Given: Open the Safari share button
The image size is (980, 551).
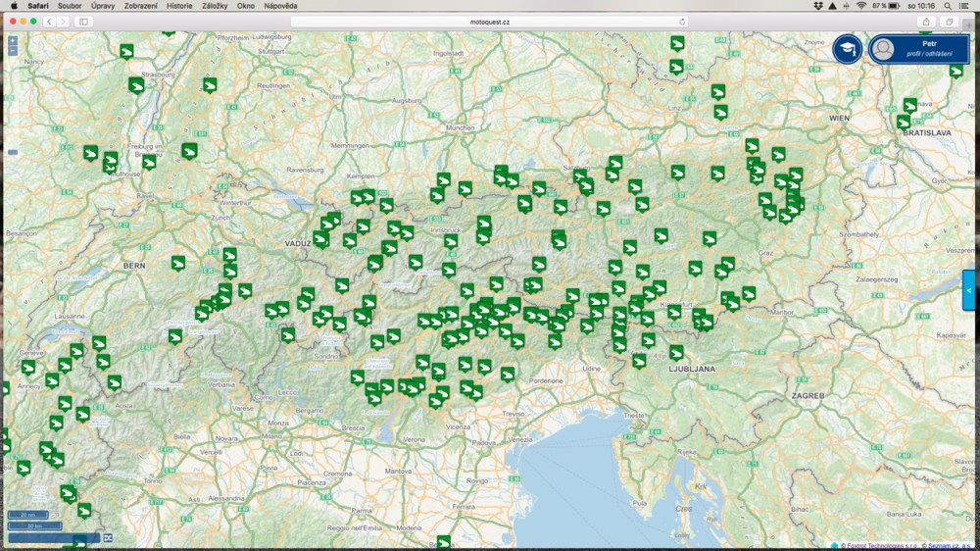Looking at the screenshot, I should click(x=926, y=21).
